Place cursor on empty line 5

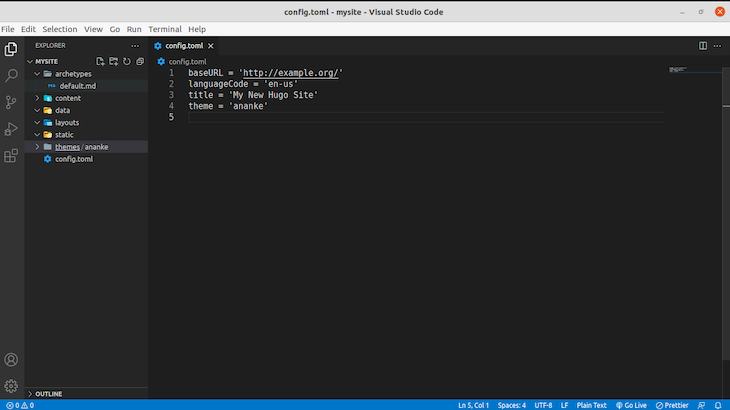(x=426, y=117)
